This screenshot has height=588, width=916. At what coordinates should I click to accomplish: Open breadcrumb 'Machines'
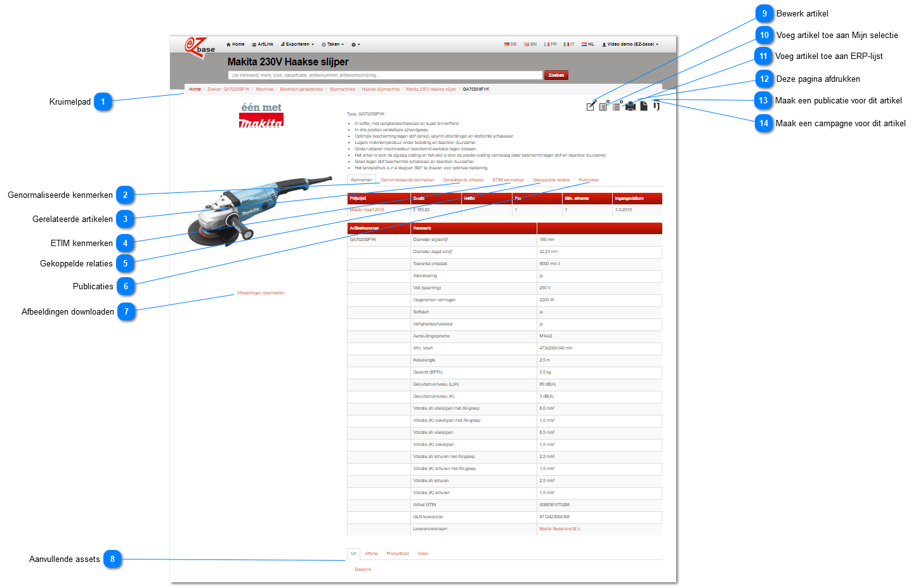coord(265,89)
